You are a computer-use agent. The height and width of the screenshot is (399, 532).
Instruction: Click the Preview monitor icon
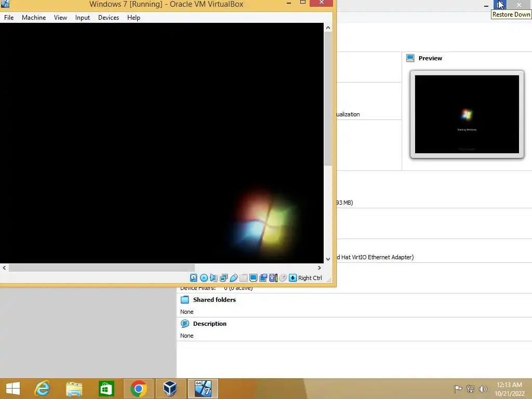(x=410, y=58)
